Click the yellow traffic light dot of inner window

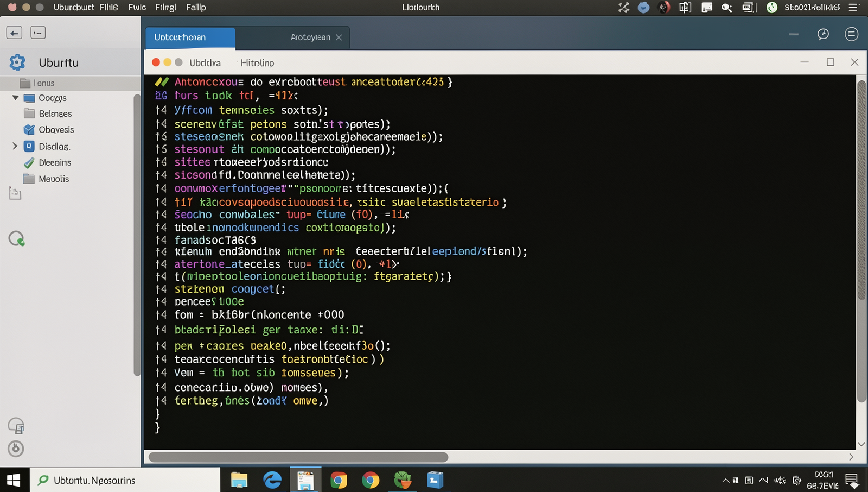coord(168,62)
